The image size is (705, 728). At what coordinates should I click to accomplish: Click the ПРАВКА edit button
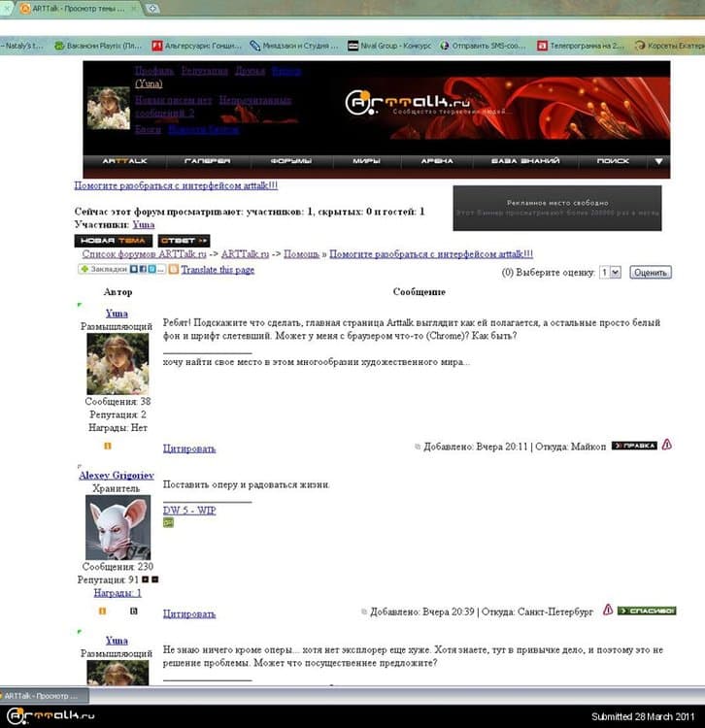pyautogui.click(x=634, y=446)
